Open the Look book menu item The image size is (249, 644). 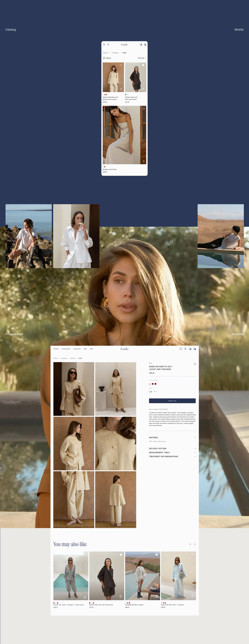(x=77, y=349)
